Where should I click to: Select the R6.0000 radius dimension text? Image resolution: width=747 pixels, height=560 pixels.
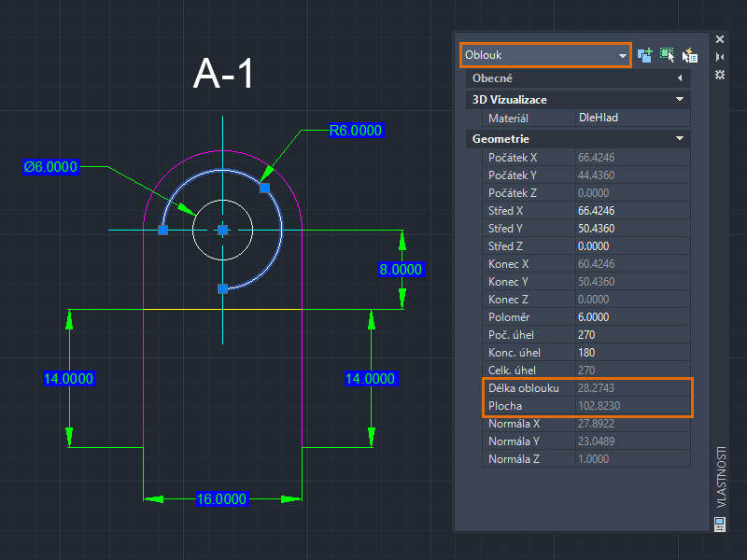(356, 130)
